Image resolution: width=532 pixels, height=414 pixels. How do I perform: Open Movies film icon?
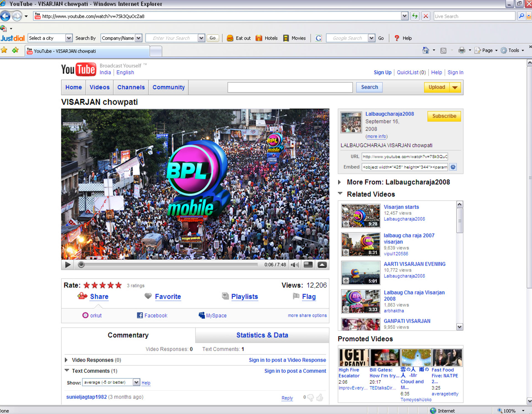coord(286,38)
